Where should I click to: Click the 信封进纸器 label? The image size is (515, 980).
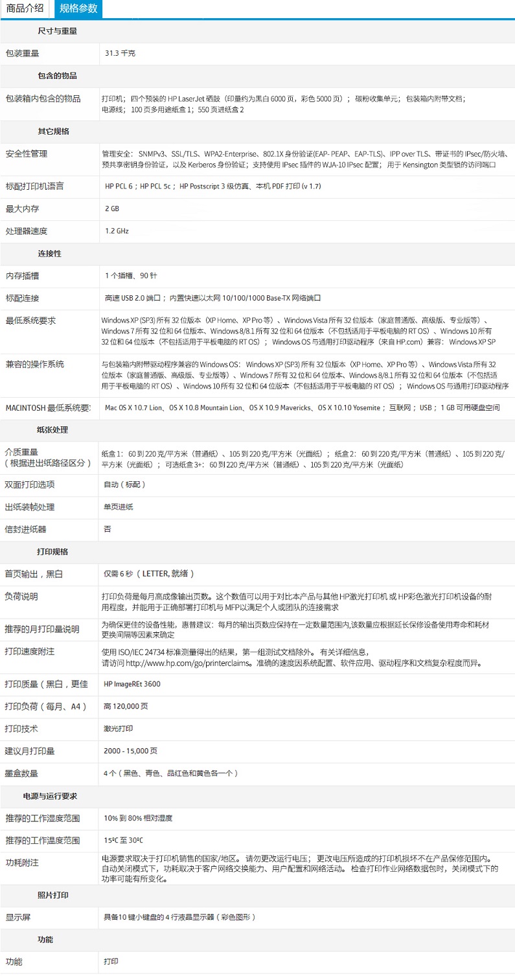click(26, 529)
